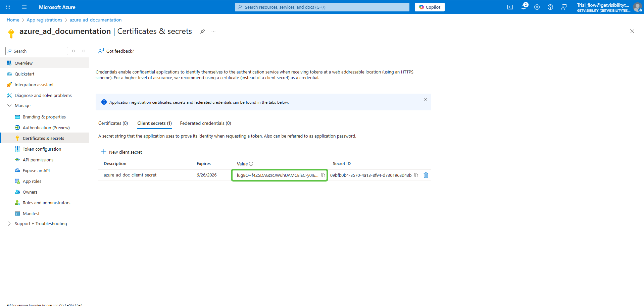644x306 pixels.
Task: Dismiss the information banner
Action: 425,99
